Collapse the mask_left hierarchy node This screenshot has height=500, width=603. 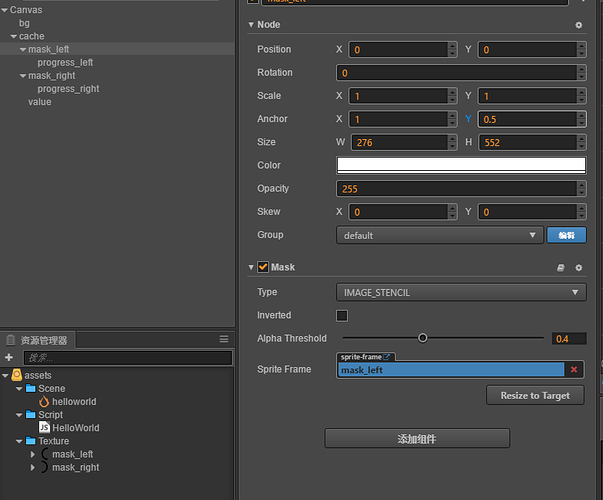point(23,50)
